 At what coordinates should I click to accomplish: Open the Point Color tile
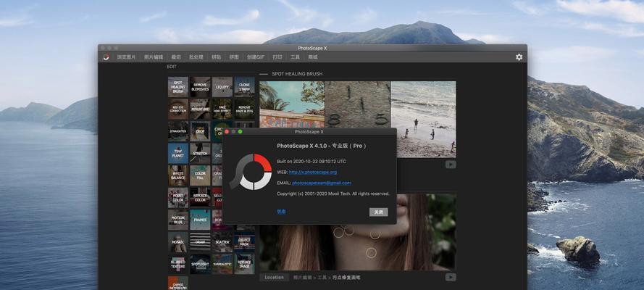177,198
